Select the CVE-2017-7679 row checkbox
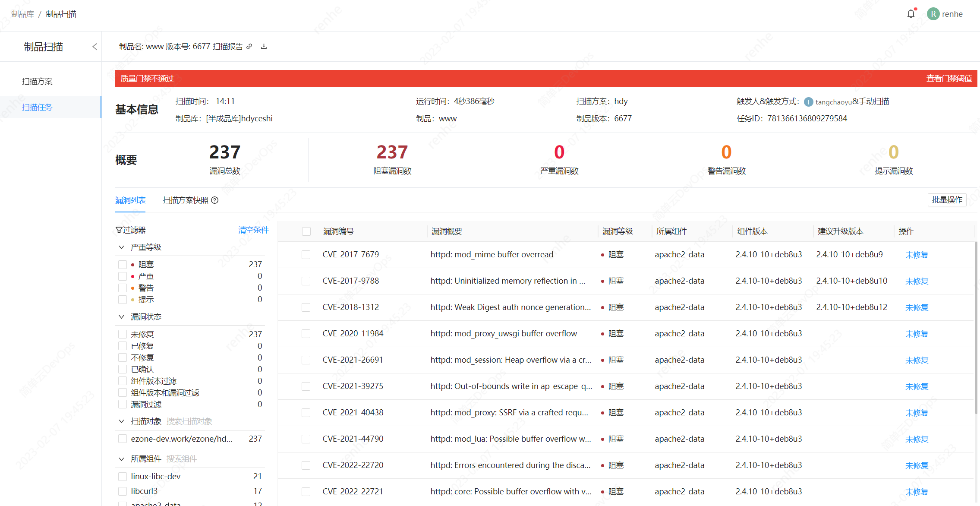This screenshot has height=506, width=980. pos(306,255)
